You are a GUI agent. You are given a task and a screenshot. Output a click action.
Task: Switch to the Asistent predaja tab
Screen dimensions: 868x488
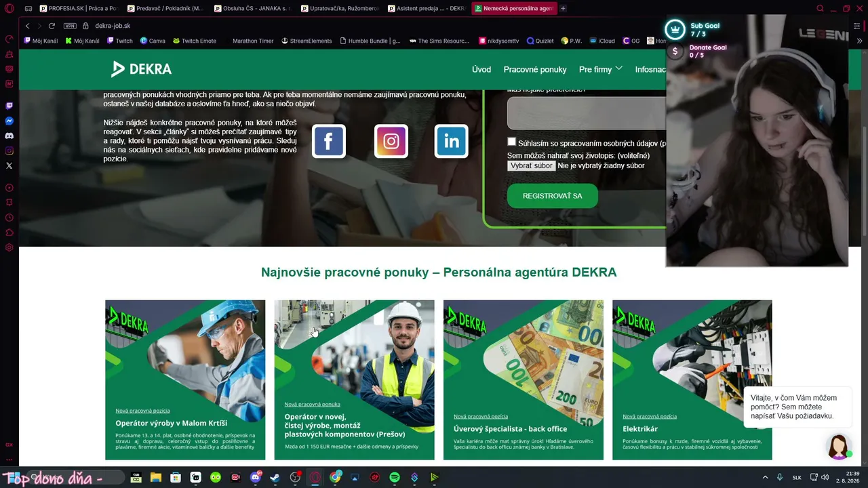click(x=427, y=9)
